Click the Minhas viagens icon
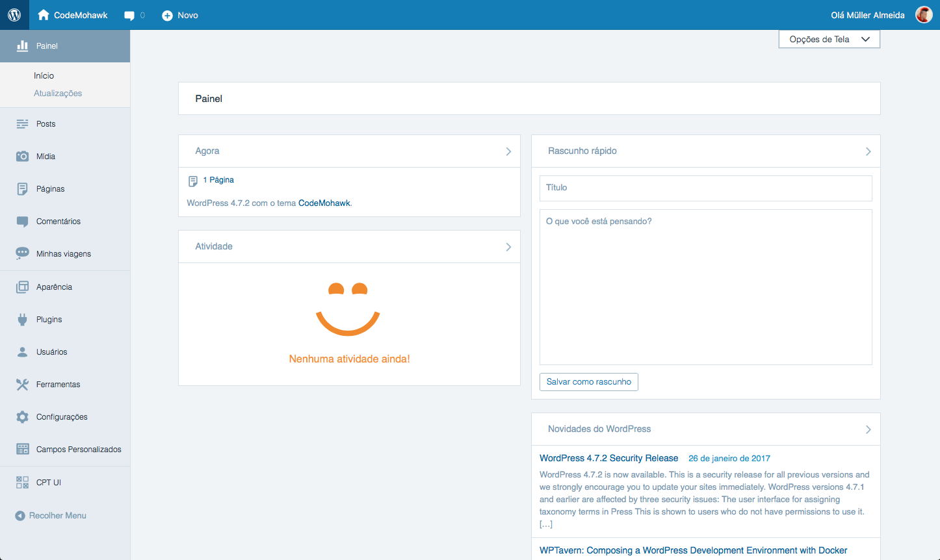The image size is (940, 560). click(x=22, y=253)
